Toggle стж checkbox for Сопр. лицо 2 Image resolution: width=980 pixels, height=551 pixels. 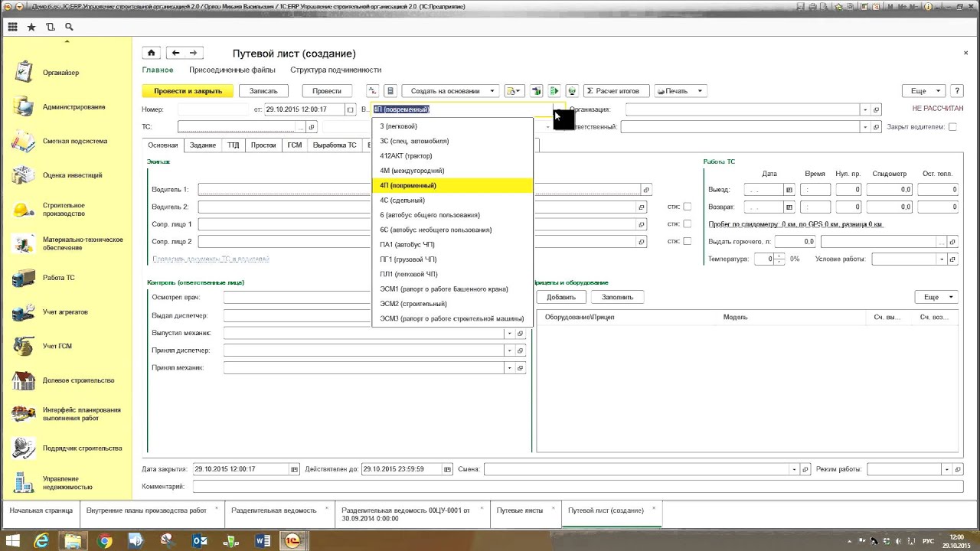[x=687, y=241]
